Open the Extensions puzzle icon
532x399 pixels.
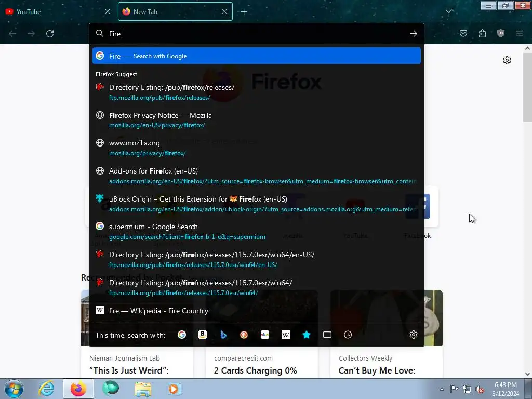[x=482, y=33]
